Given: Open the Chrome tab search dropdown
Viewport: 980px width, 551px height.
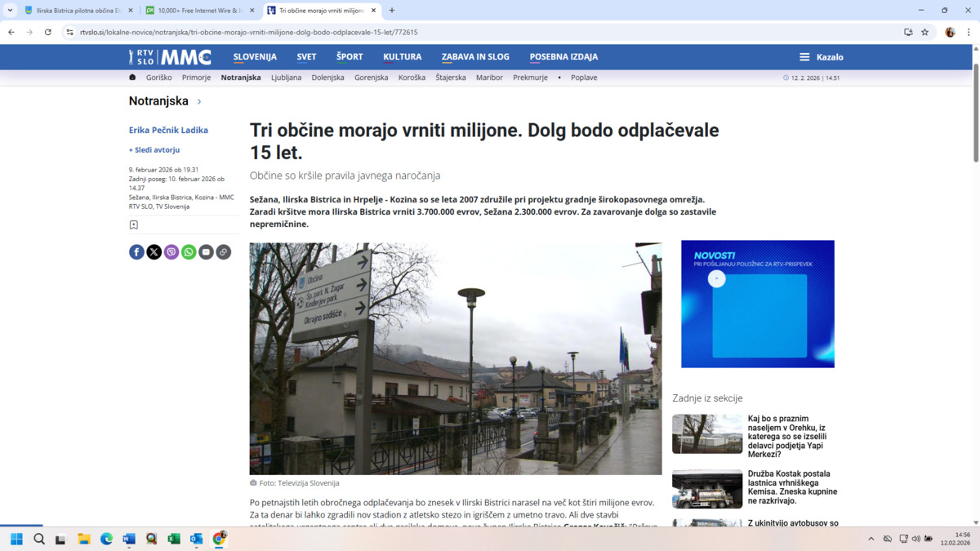Looking at the screenshot, I should 11,11.
